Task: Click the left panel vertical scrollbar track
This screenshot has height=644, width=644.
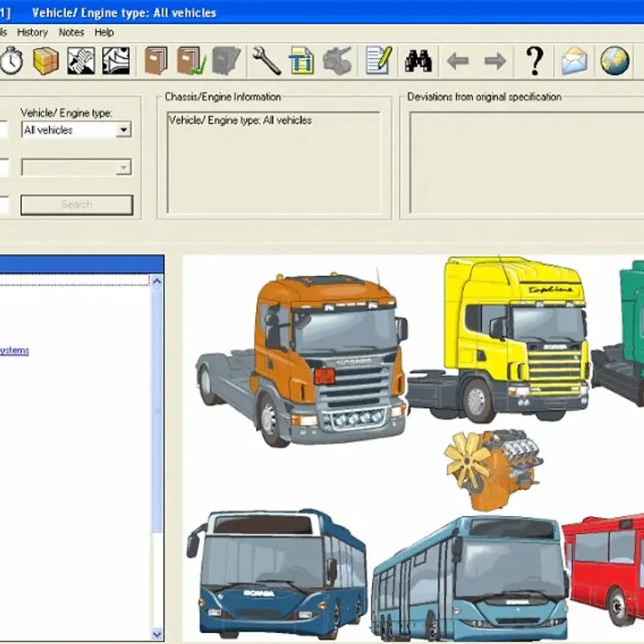Action: (x=157, y=458)
